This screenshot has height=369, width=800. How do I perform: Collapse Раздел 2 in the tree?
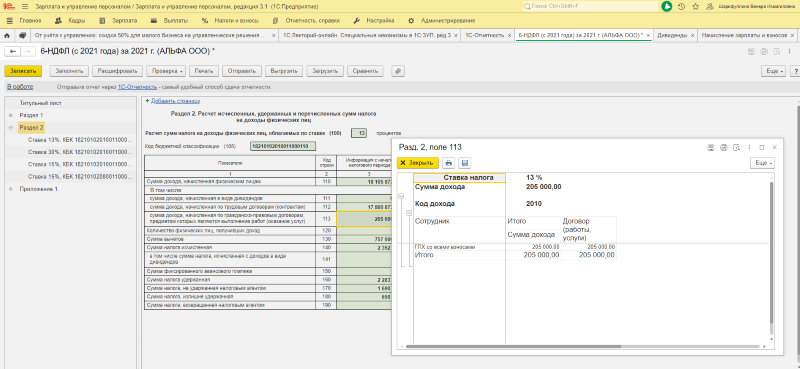coord(11,128)
